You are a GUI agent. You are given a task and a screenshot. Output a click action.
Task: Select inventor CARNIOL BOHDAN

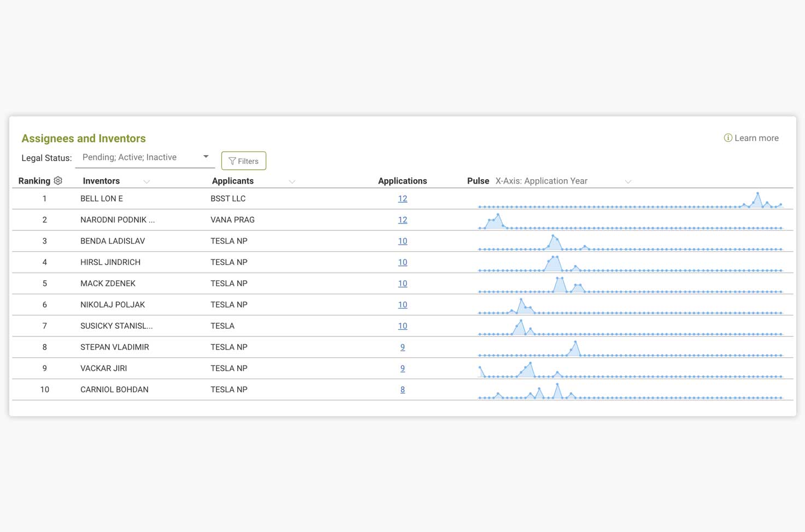point(114,391)
